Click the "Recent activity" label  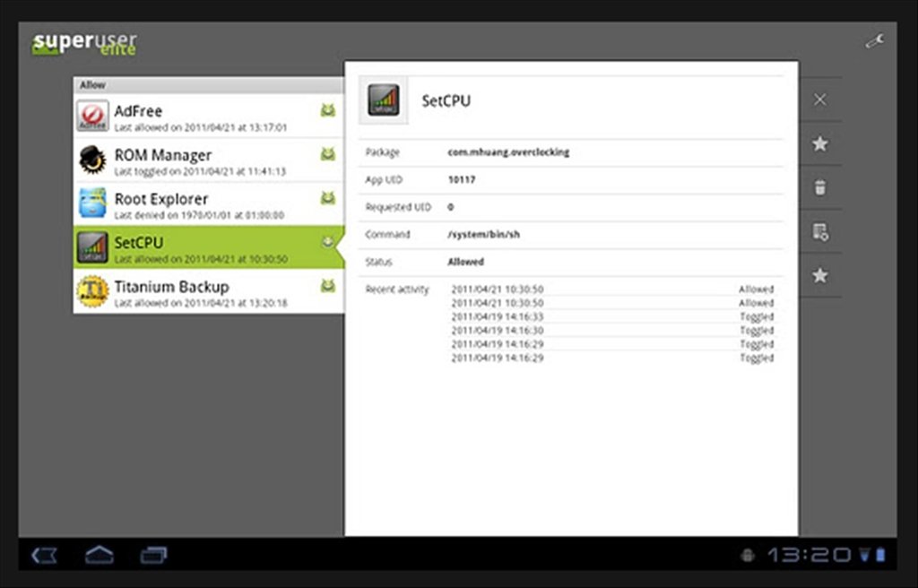pos(397,290)
